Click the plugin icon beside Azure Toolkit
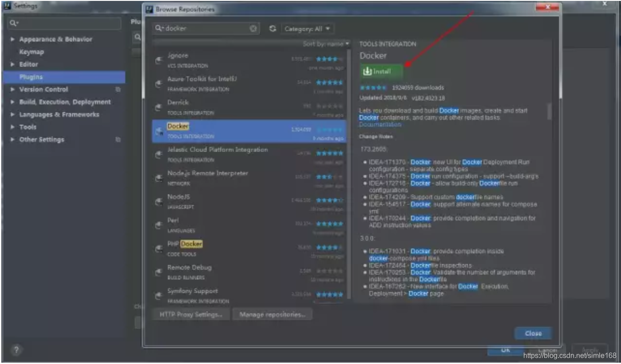 tap(158, 84)
